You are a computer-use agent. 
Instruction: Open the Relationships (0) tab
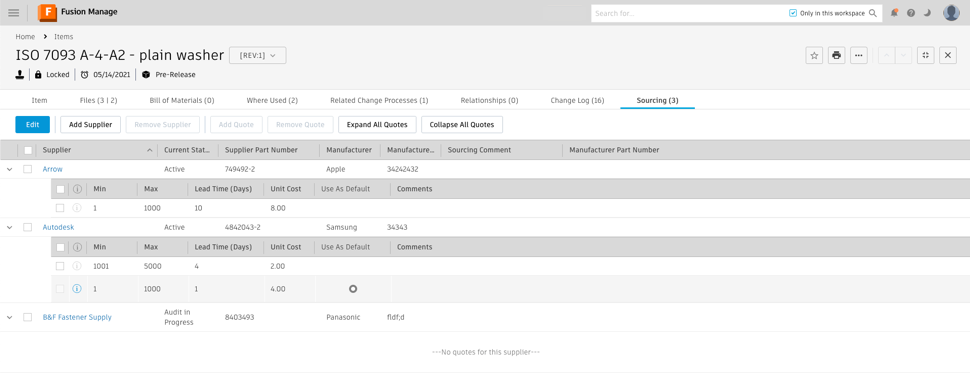pyautogui.click(x=489, y=100)
